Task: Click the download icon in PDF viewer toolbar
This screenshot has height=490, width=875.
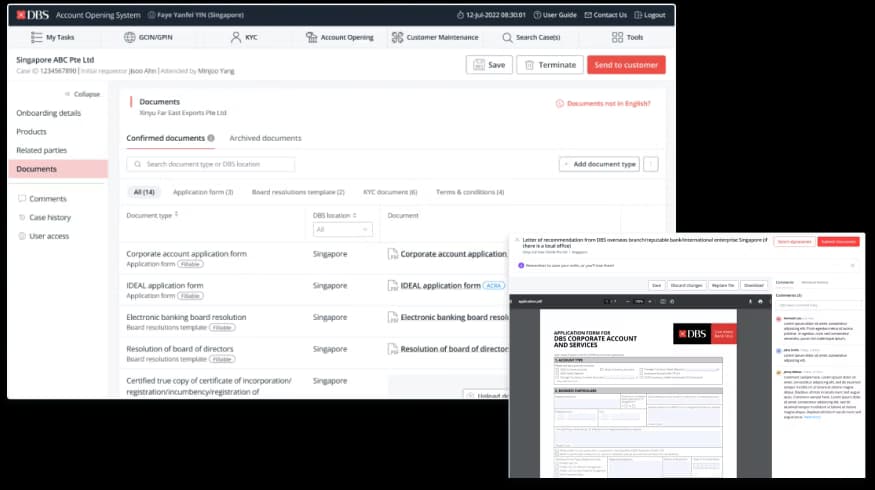Action: click(750, 301)
